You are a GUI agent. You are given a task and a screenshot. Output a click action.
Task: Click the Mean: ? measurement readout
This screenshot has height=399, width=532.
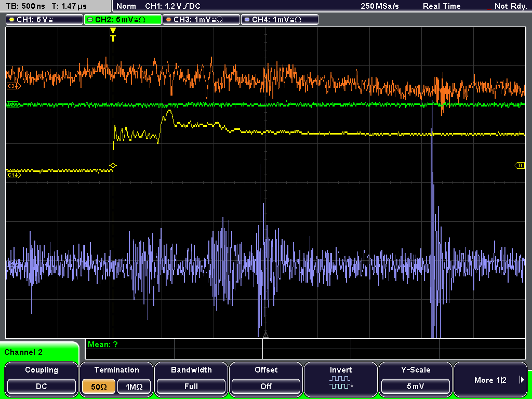click(103, 344)
